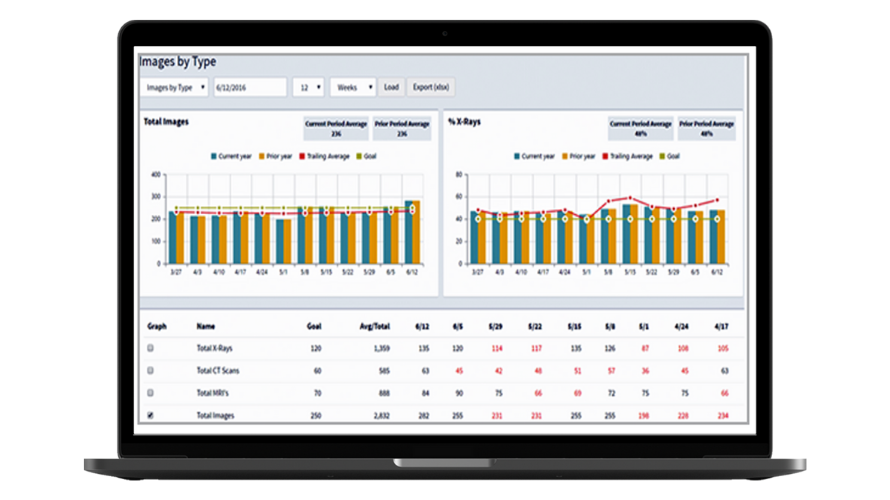Click the 6/12/2016 date input field
890x500 pixels.
click(x=250, y=88)
